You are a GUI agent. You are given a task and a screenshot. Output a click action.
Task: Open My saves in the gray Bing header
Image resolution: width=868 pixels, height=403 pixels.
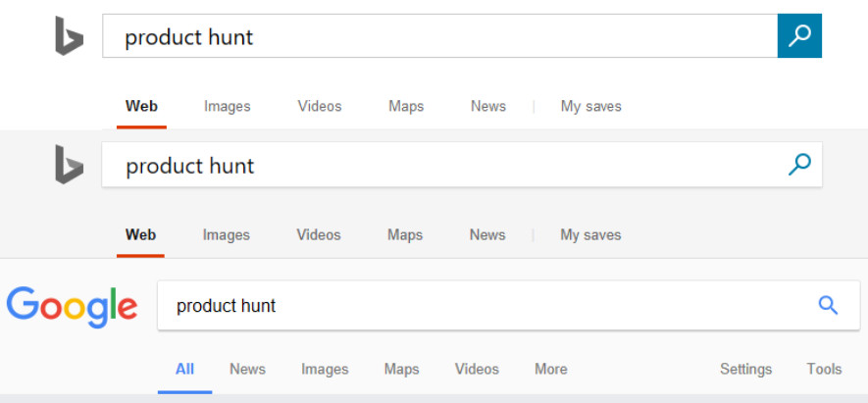[x=590, y=235]
